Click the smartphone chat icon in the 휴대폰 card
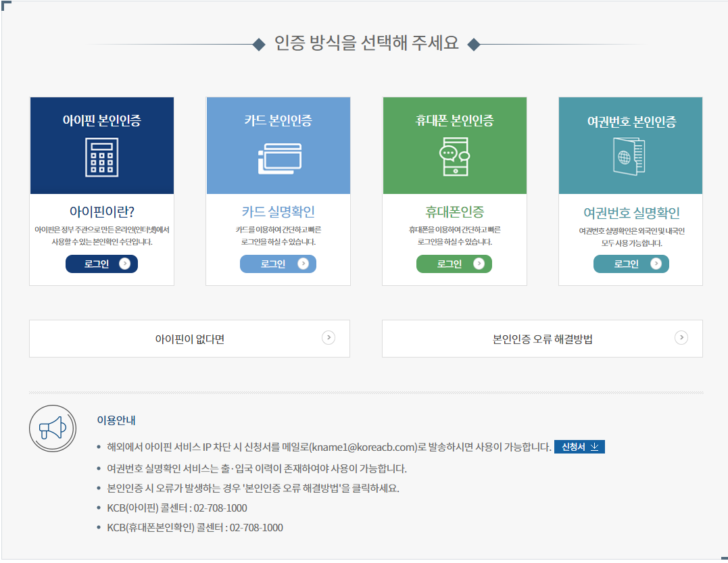 [455, 156]
